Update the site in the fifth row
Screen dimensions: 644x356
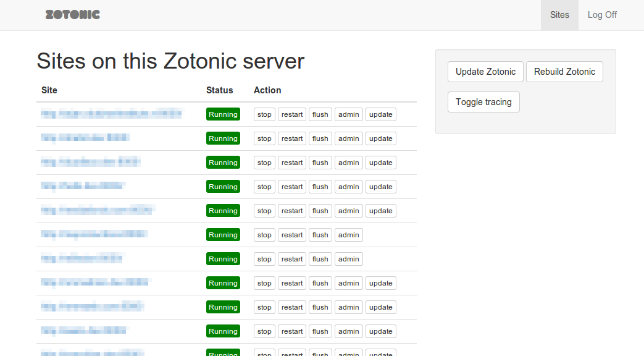(381, 211)
